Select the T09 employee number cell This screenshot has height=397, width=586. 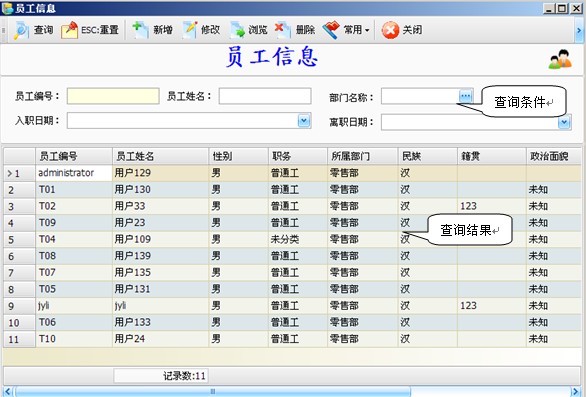tap(74, 223)
